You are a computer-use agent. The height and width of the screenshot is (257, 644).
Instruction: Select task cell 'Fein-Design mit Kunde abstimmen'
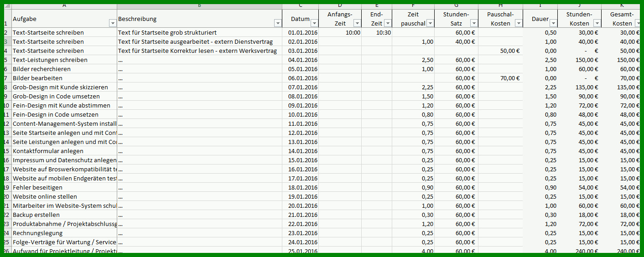[x=64, y=105]
